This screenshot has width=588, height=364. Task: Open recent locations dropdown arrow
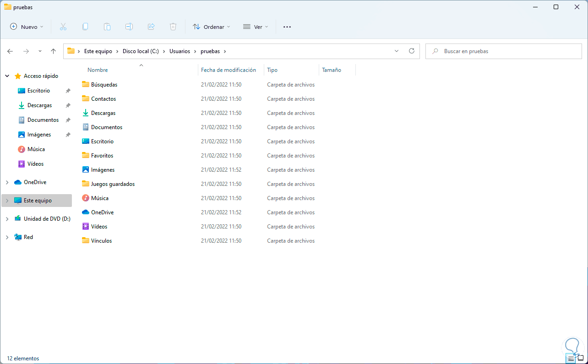40,51
